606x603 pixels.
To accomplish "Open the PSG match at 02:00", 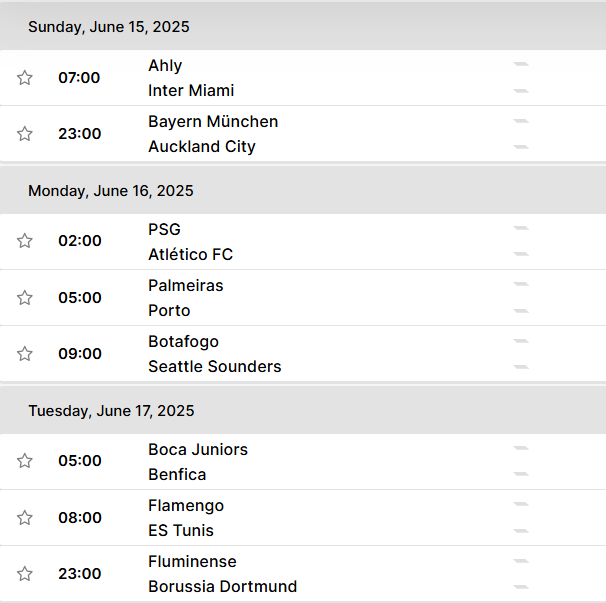I will click(303, 242).
